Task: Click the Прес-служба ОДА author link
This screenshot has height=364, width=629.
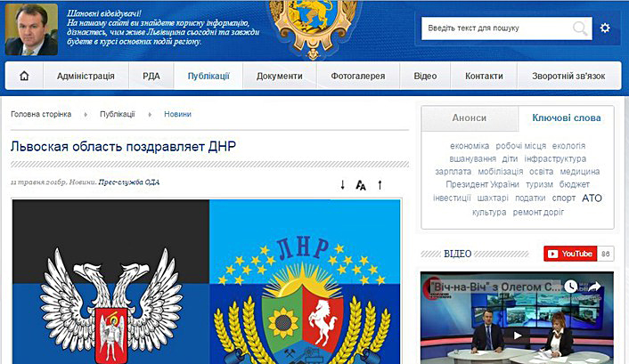Action: (129, 182)
